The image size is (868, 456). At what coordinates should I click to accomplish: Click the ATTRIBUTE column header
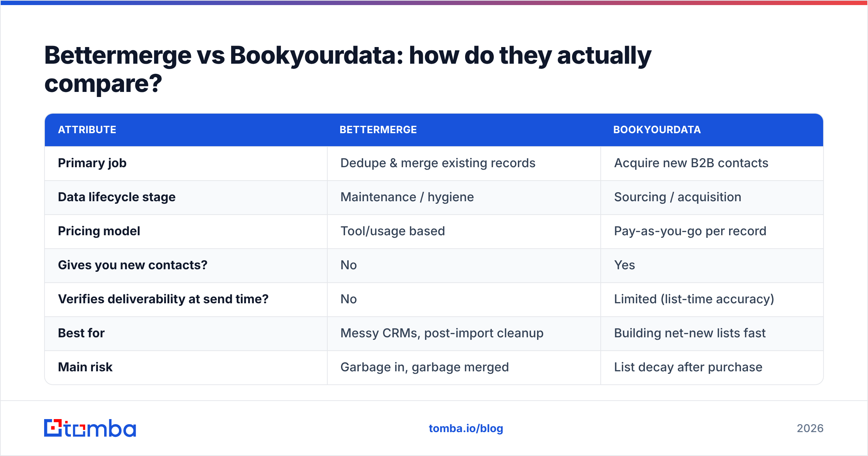tap(87, 130)
